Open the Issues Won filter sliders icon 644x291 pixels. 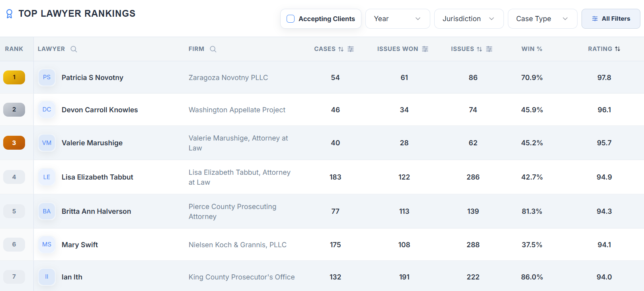click(x=425, y=49)
